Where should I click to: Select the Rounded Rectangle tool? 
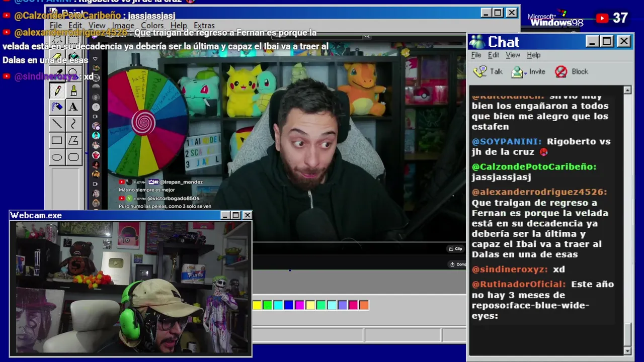[x=73, y=157]
